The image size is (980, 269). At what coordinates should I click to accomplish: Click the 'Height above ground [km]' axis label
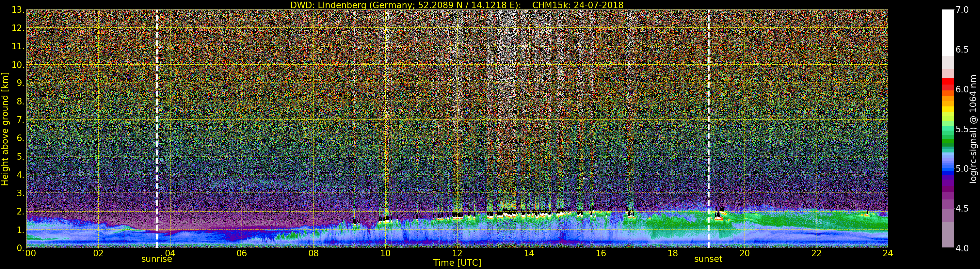[x=5, y=129]
